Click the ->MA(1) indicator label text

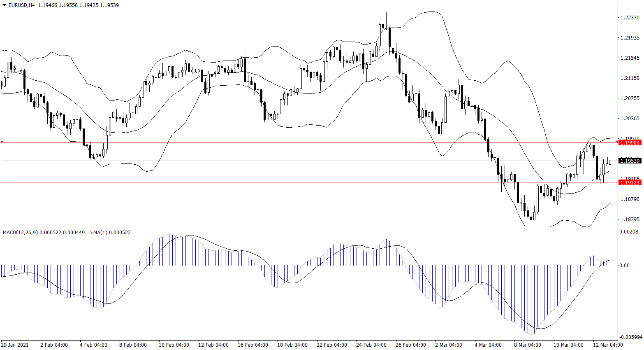pyautogui.click(x=97, y=233)
